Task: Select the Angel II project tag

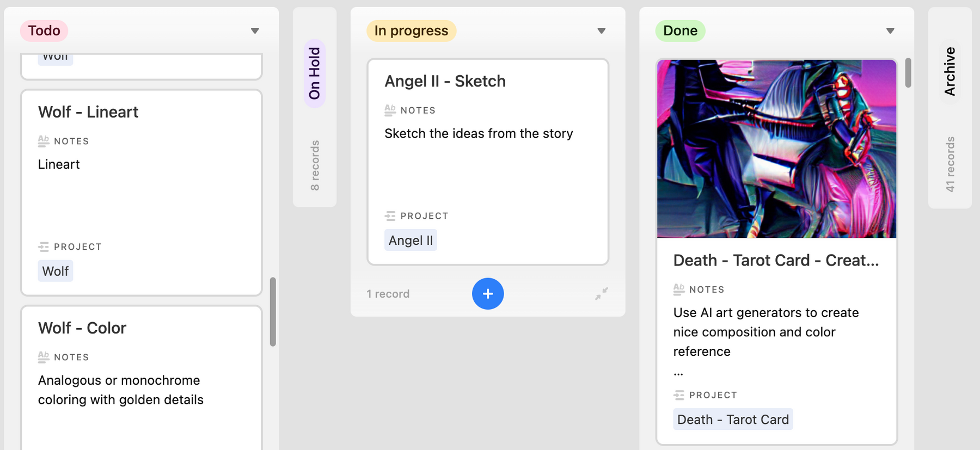Action: click(x=411, y=240)
